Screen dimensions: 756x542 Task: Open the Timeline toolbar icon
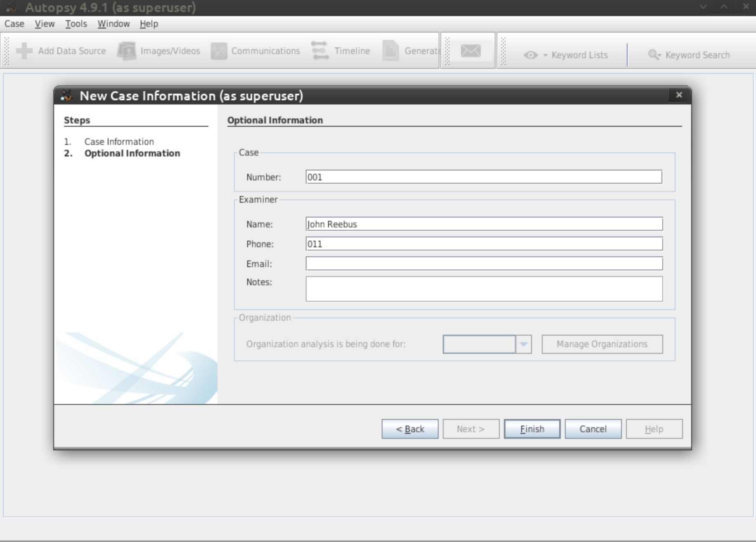[x=320, y=51]
